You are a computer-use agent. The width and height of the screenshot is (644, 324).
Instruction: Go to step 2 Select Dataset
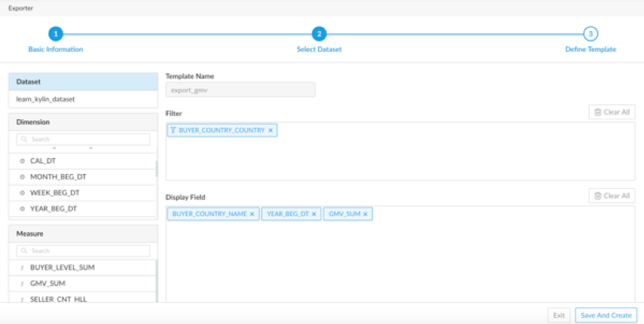(319, 34)
